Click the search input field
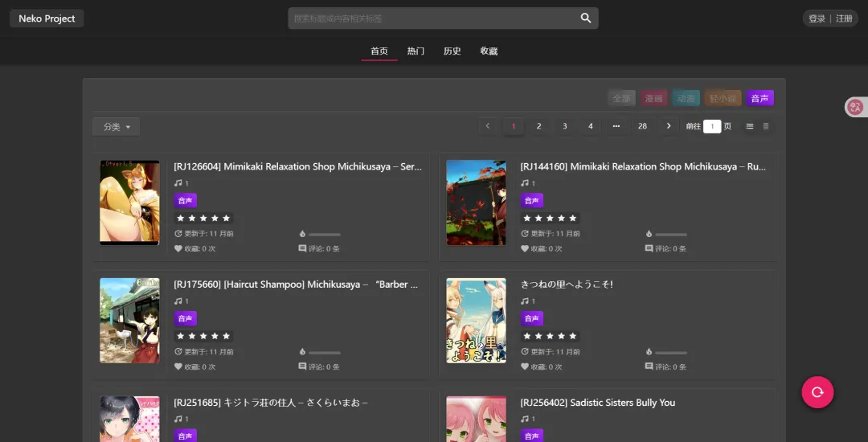 tap(435, 18)
